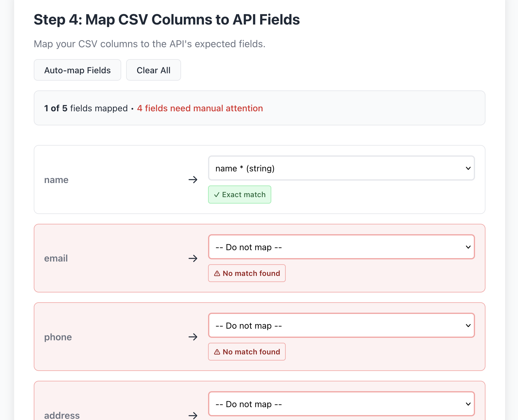This screenshot has height=420, width=518.
Task: Click the warning triangle beside email's No match found
Action: coord(218,273)
